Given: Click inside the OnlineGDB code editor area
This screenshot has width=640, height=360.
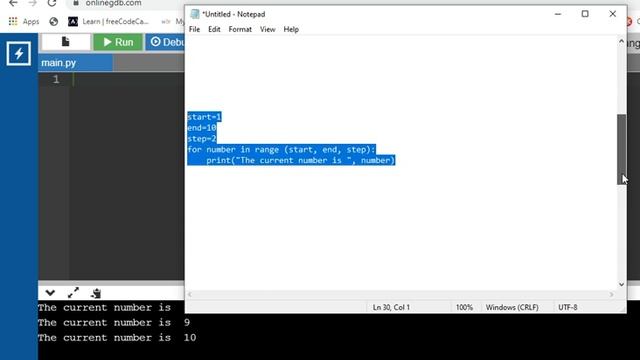Looking at the screenshot, I should point(127,176).
